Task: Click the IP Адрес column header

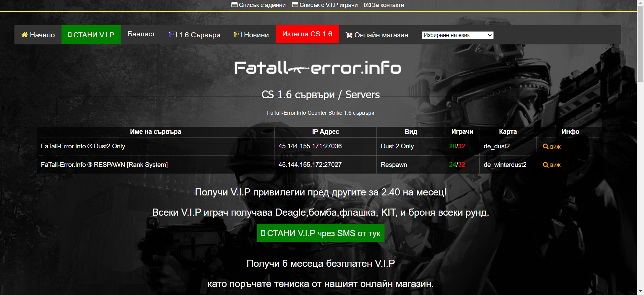Action: (x=325, y=132)
